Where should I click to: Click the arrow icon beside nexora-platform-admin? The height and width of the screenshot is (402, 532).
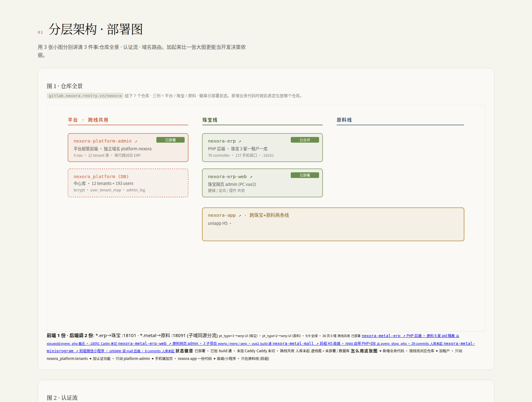pyautogui.click(x=136, y=141)
